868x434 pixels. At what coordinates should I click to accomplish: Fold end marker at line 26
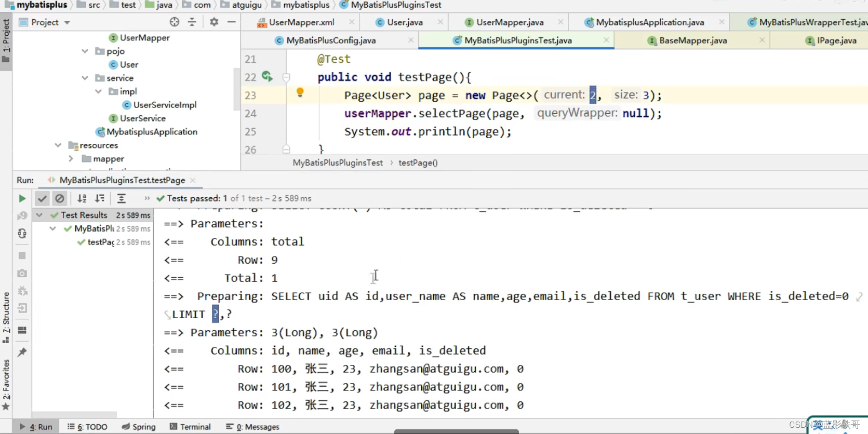point(286,150)
